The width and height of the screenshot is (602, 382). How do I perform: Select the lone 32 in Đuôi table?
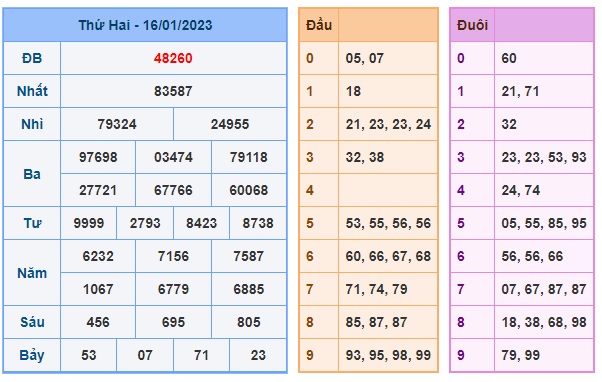(509, 124)
